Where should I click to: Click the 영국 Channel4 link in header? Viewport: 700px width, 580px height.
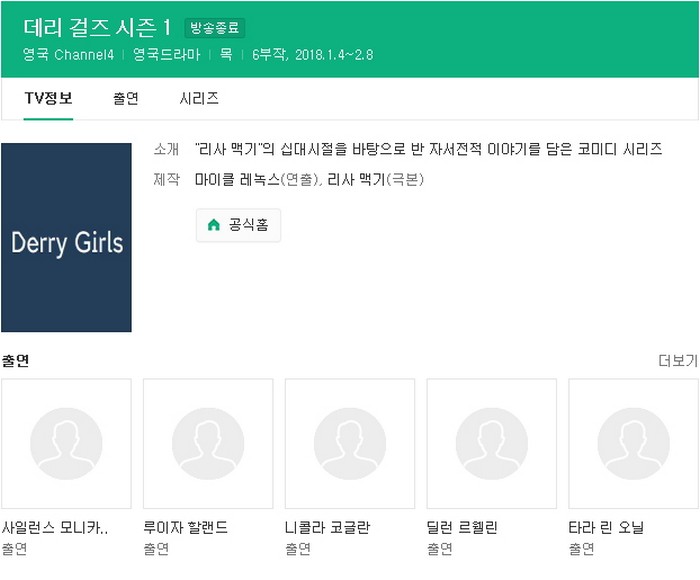pyautogui.click(x=75, y=54)
